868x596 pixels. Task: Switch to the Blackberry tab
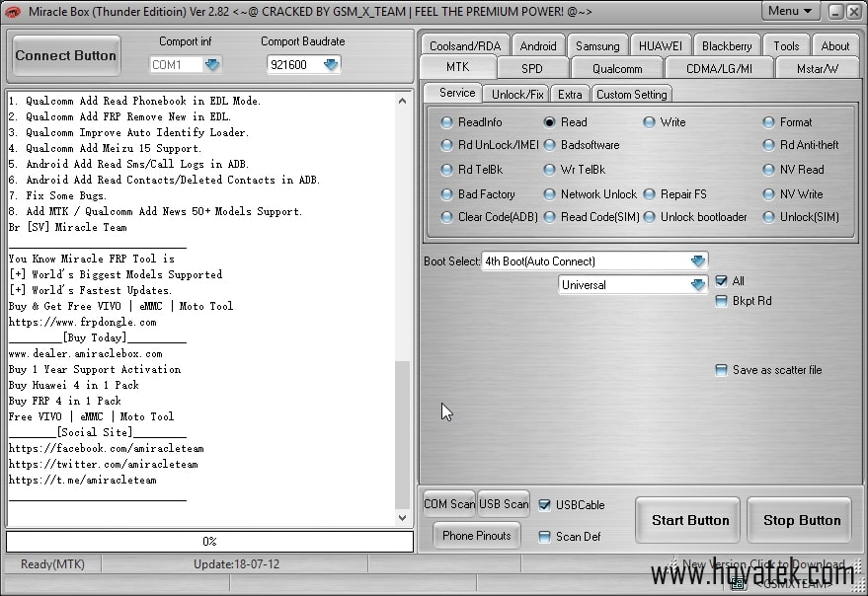pyautogui.click(x=727, y=46)
